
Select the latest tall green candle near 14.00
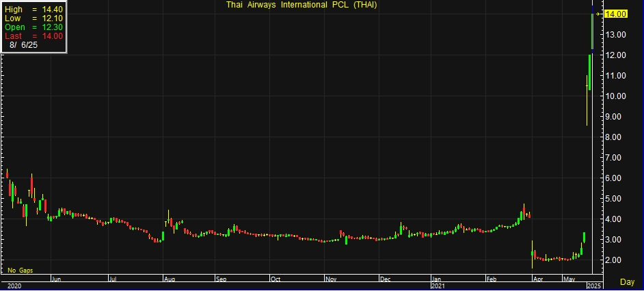coord(592,31)
